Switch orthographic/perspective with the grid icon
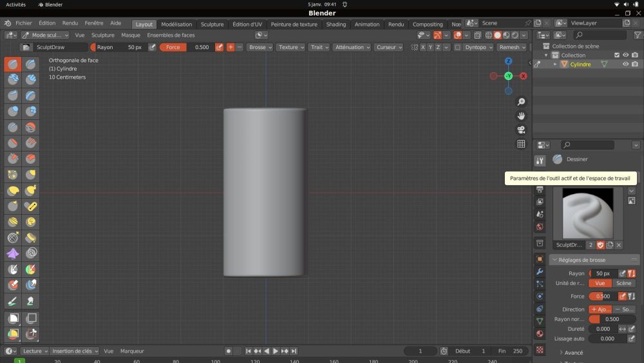 [521, 144]
